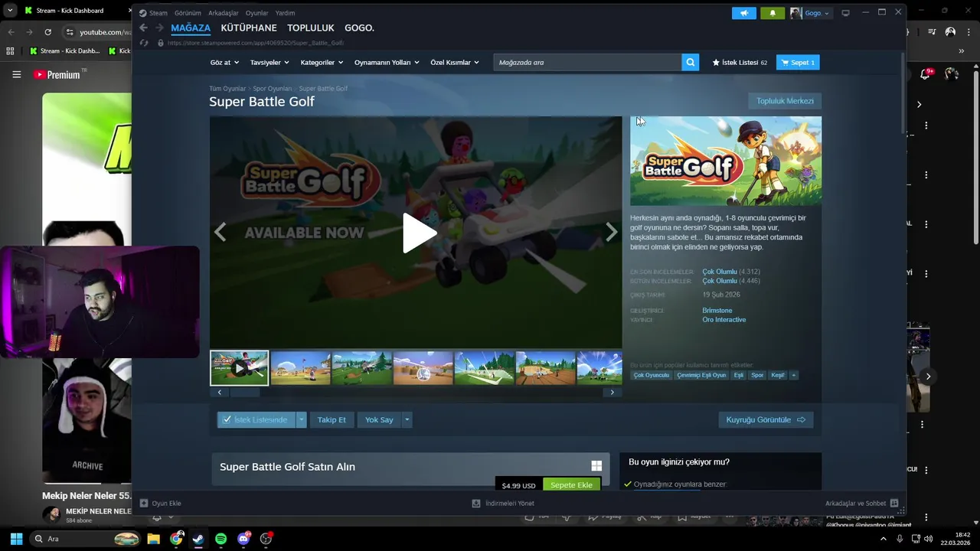Open the Göz at dropdown
The image size is (980, 551).
click(224, 62)
